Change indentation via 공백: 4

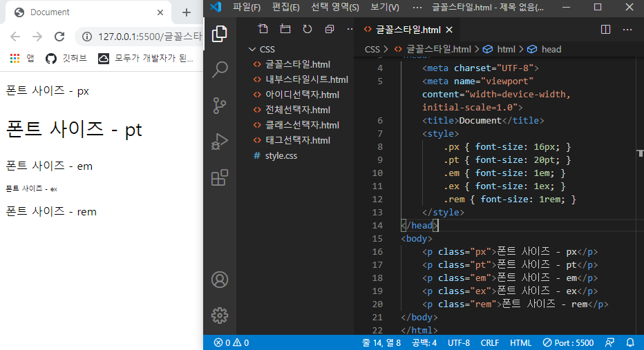tap(424, 342)
